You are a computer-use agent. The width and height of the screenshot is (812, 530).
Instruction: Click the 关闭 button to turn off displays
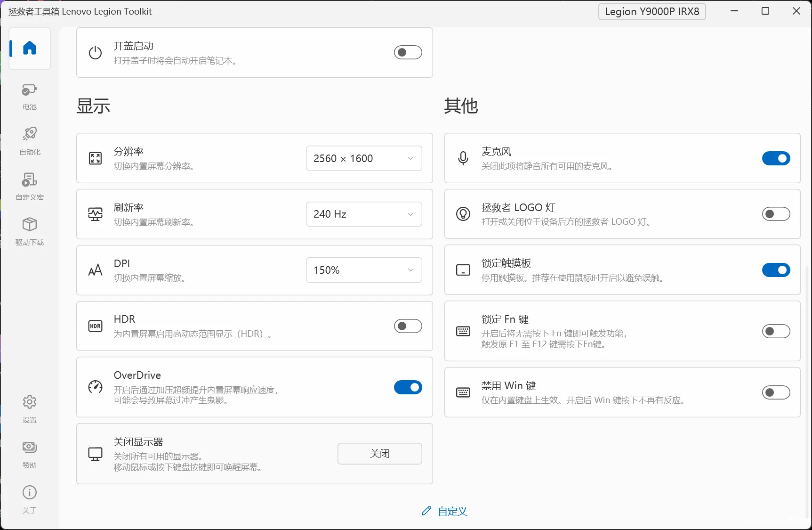pyautogui.click(x=380, y=454)
